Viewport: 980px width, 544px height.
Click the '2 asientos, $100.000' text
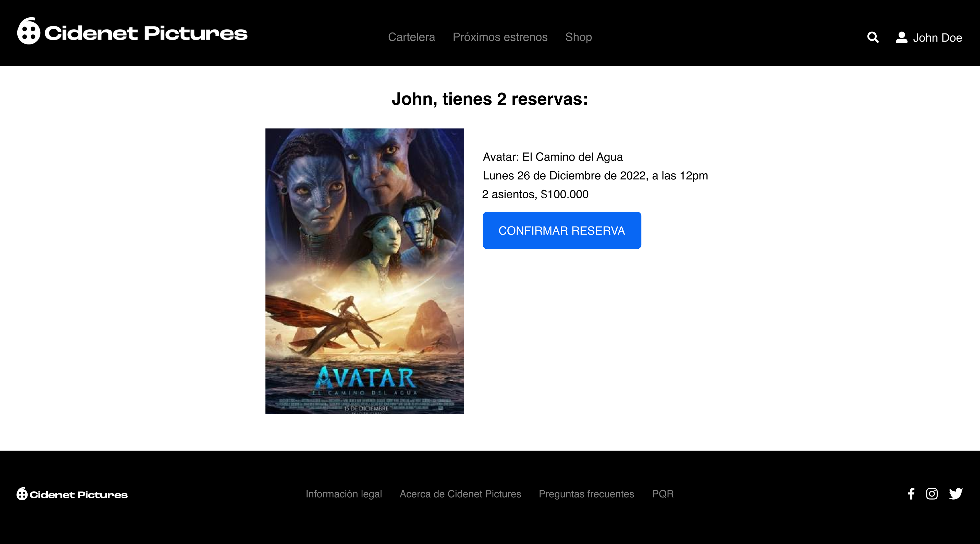[x=535, y=194]
